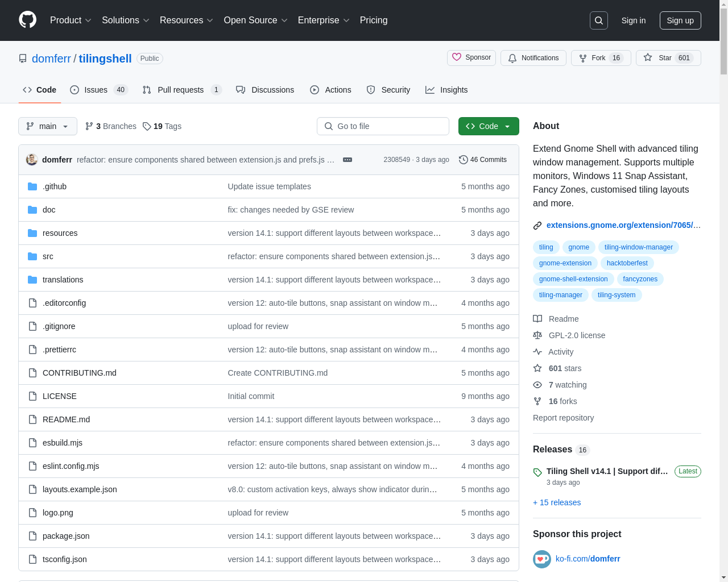
Task: Click the GitHub logo icon
Action: (x=27, y=20)
